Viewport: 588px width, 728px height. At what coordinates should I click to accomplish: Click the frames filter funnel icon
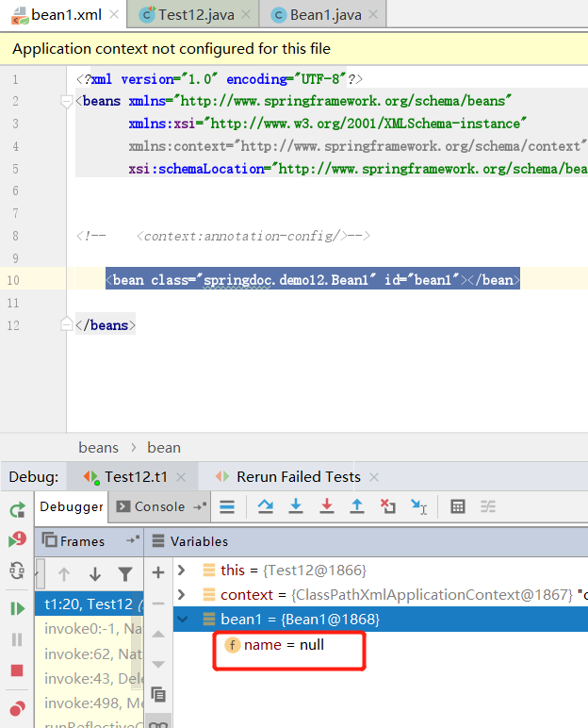pyautogui.click(x=125, y=575)
